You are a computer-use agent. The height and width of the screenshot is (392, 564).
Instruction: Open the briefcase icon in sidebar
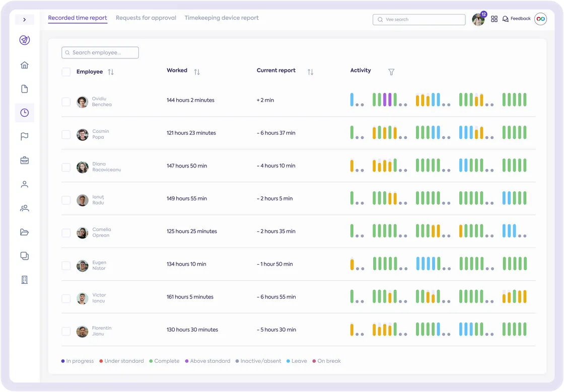pyautogui.click(x=25, y=160)
